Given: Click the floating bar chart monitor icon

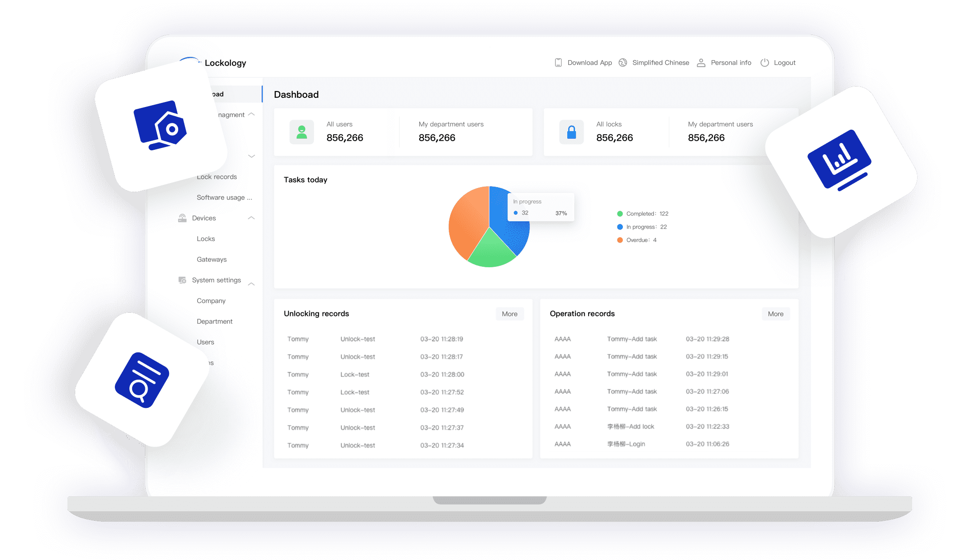Looking at the screenshot, I should [839, 160].
